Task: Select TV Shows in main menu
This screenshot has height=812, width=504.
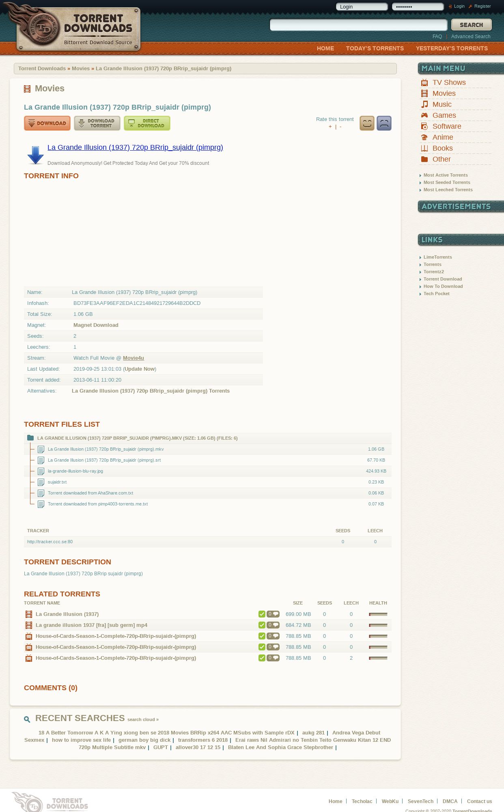Action: [x=449, y=82]
